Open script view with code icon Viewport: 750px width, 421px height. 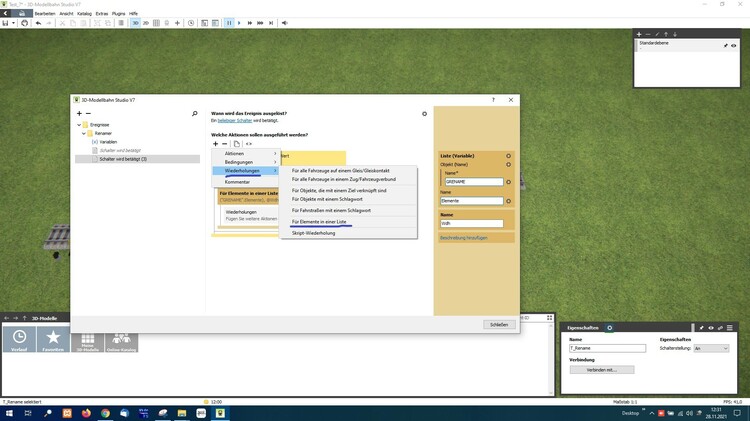pyautogui.click(x=249, y=144)
